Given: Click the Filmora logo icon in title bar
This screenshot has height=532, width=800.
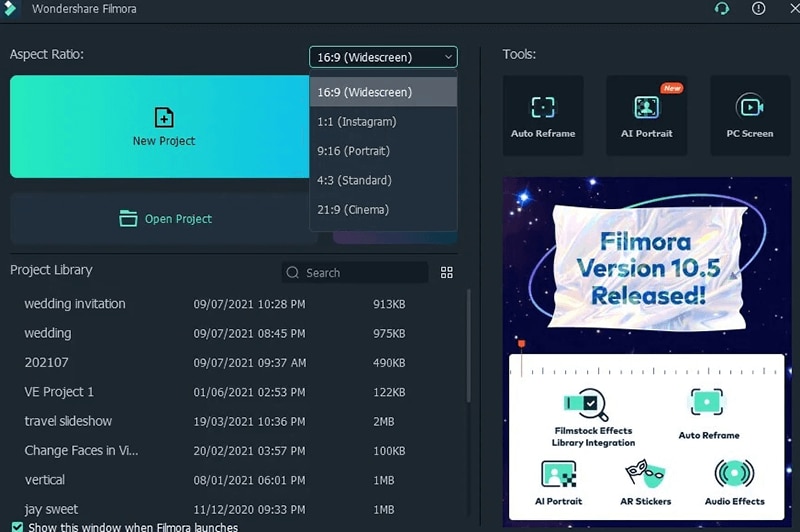Looking at the screenshot, I should pyautogui.click(x=9, y=8).
